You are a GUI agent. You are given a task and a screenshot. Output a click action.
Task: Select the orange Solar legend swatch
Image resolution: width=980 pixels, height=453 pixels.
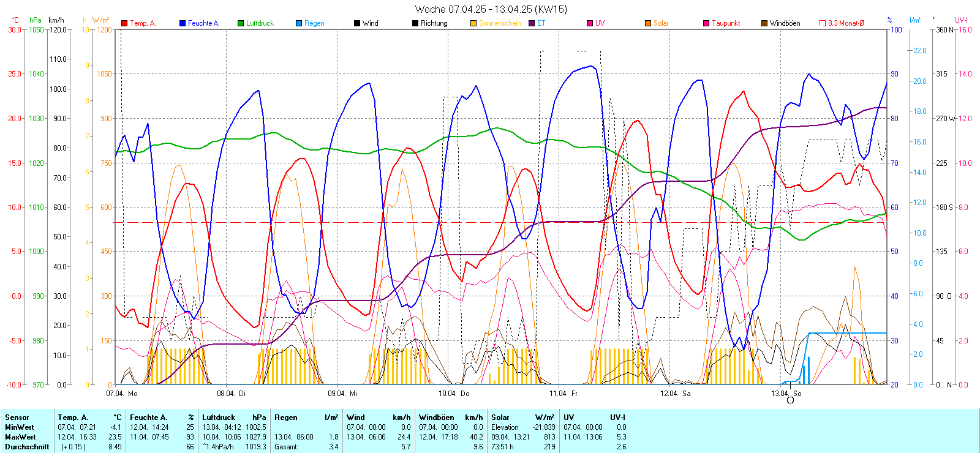point(648,23)
